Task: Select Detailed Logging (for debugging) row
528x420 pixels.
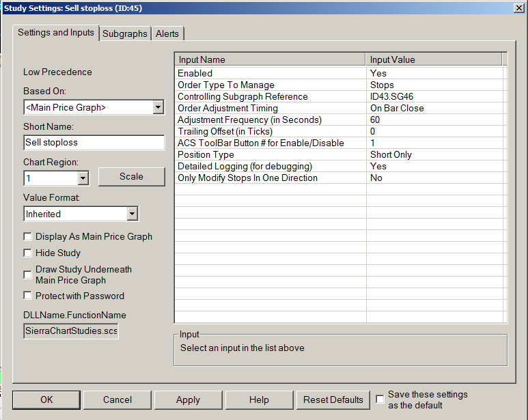Action: coord(340,166)
